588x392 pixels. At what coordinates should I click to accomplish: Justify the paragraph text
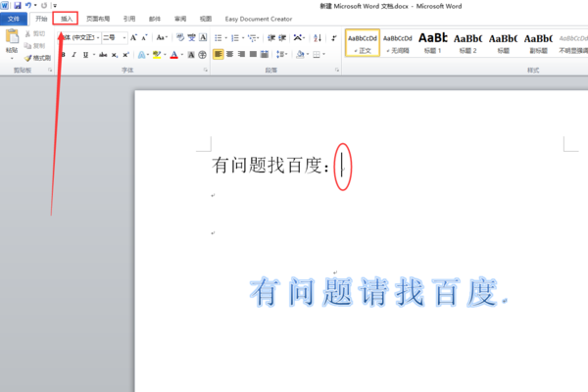(253, 55)
